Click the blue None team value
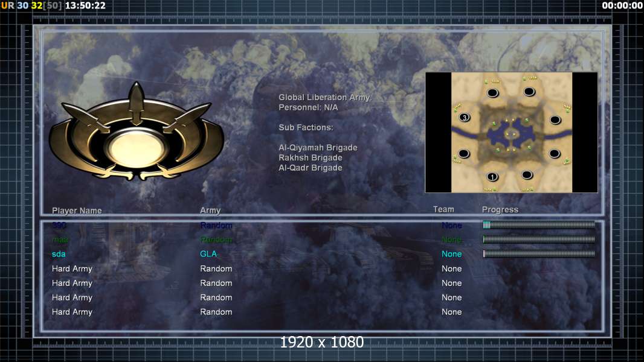644x362 pixels. (x=452, y=226)
